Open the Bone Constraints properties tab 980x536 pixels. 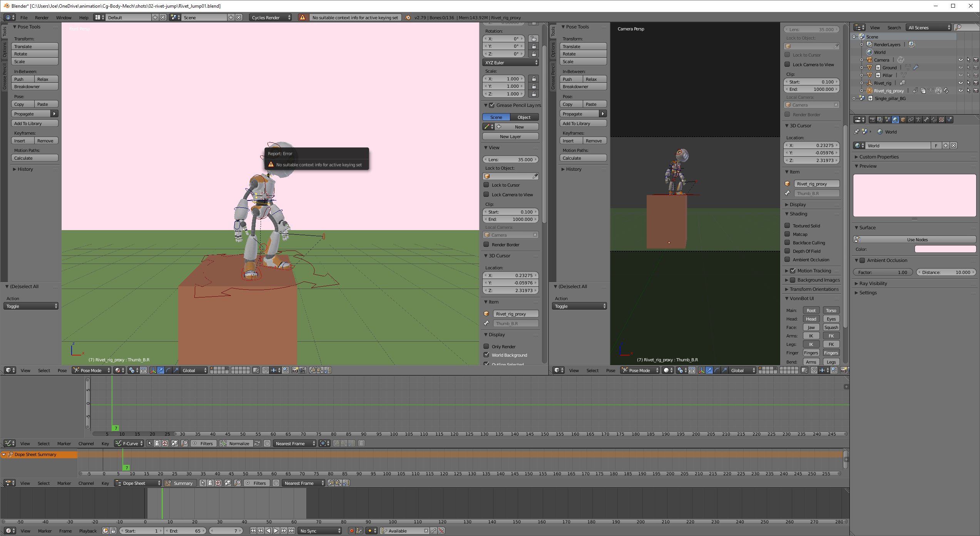click(934, 120)
